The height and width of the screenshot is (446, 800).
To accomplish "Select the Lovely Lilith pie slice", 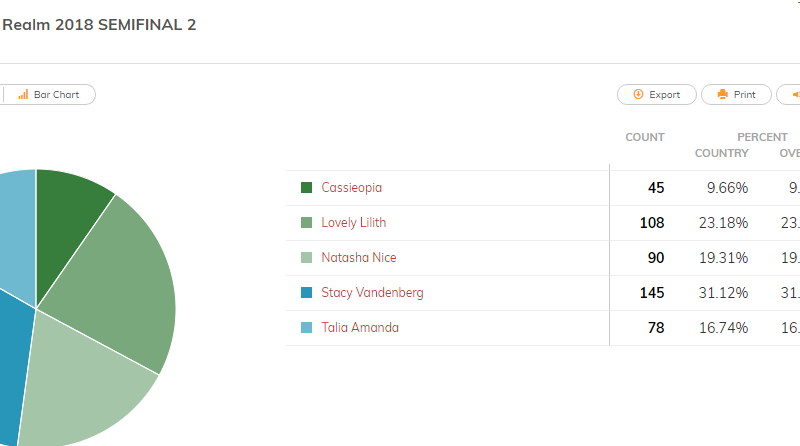I will point(122,286).
